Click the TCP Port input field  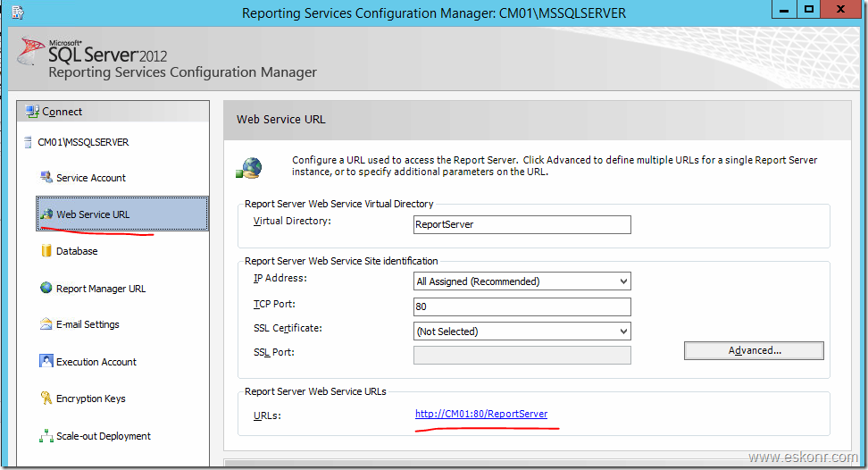(x=522, y=306)
